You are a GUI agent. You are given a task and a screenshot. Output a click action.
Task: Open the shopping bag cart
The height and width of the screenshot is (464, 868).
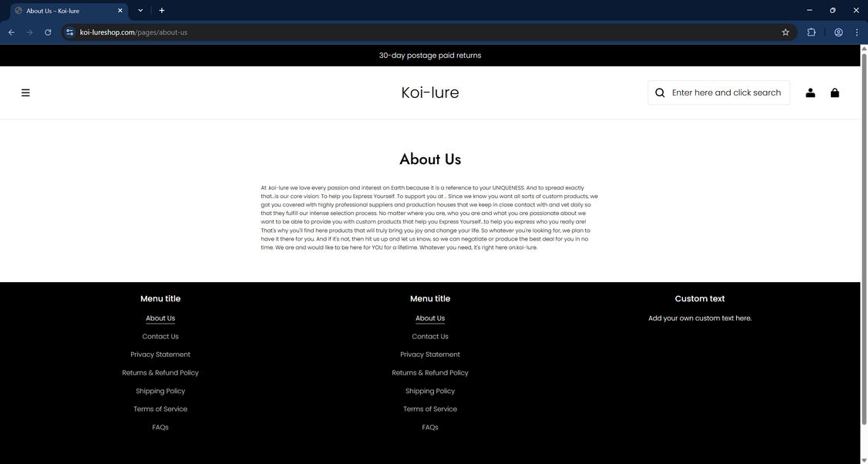[x=835, y=92]
